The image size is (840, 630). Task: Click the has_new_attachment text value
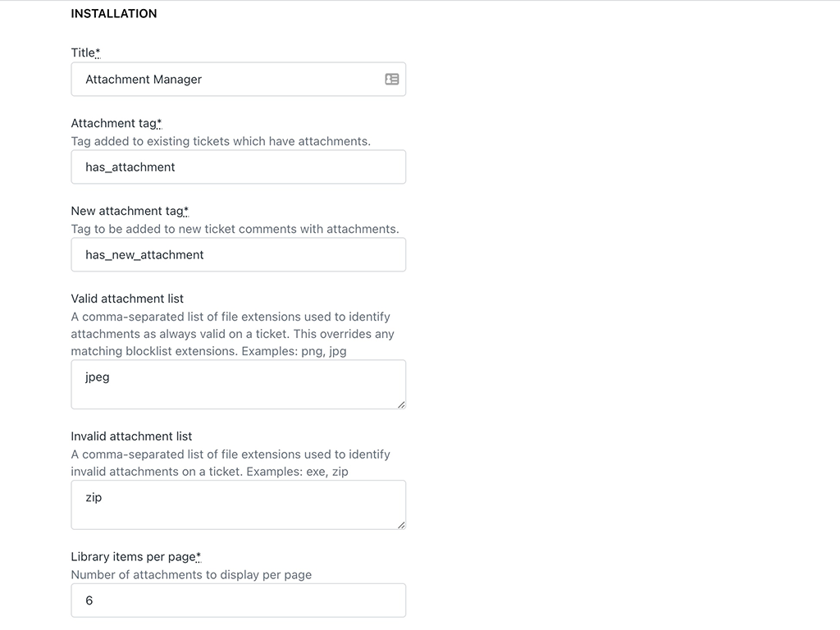144,254
